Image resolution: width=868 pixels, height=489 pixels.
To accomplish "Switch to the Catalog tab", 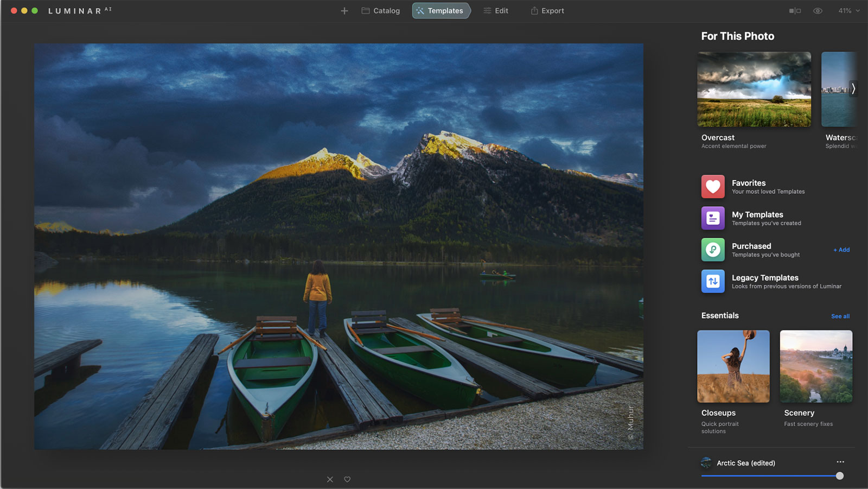I will click(381, 11).
